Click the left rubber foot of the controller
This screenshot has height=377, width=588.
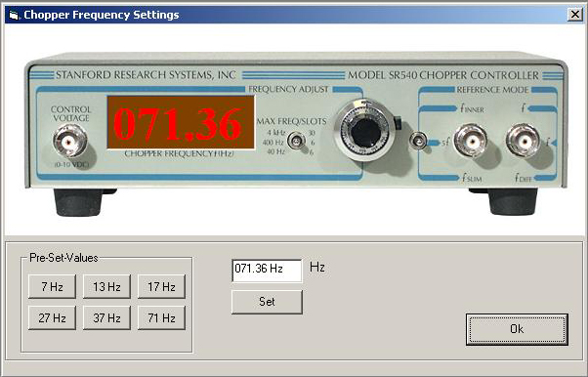(78, 201)
